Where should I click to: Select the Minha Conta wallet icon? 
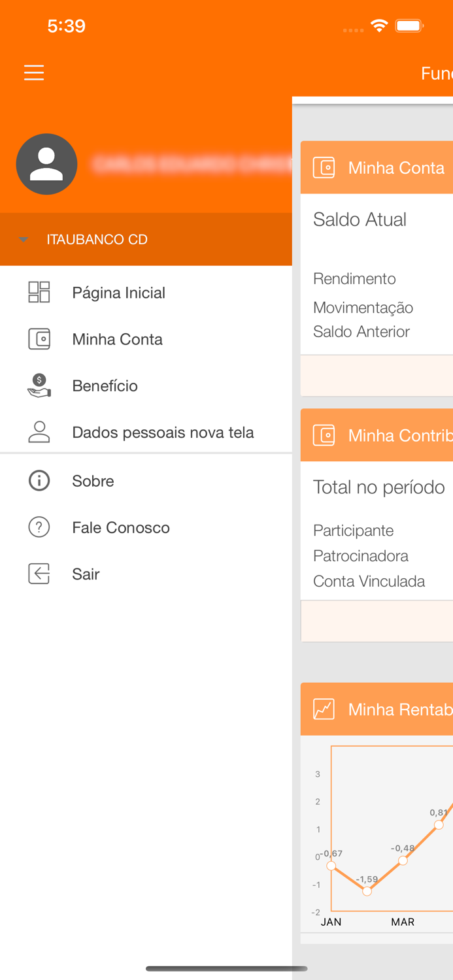(39, 339)
